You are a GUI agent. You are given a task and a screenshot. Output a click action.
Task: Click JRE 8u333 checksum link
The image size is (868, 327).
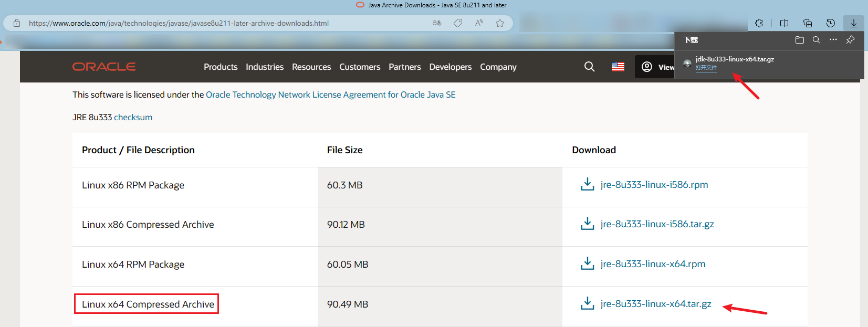pyautogui.click(x=133, y=117)
